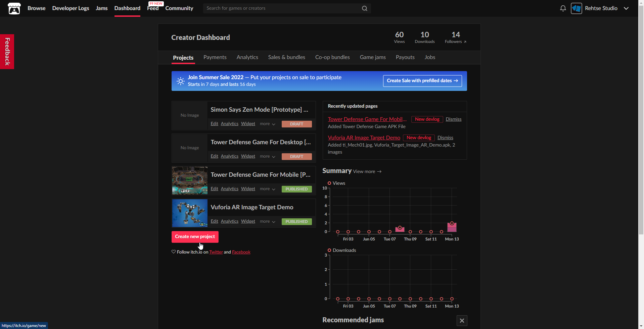Click 'No Image' placeholder for Simon Says
Image resolution: width=644 pixels, height=329 pixels.
pos(190,115)
